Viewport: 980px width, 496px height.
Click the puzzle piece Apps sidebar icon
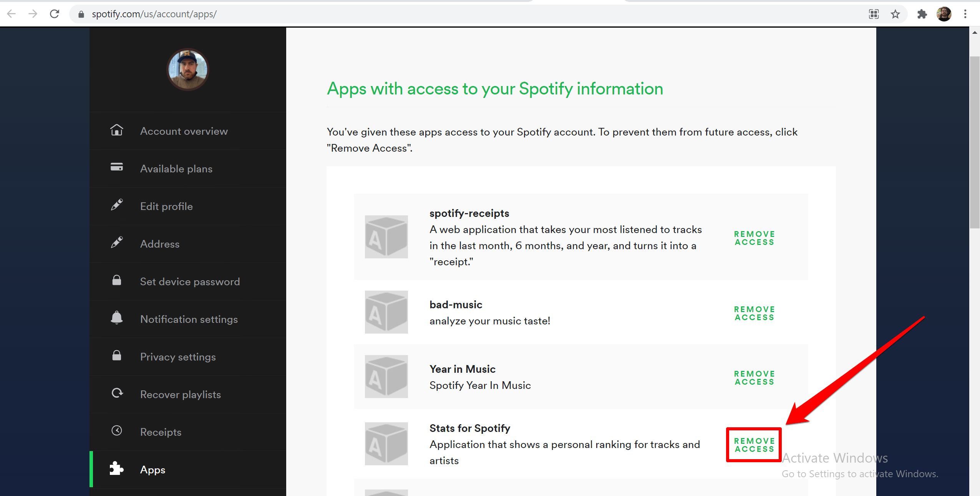116,468
